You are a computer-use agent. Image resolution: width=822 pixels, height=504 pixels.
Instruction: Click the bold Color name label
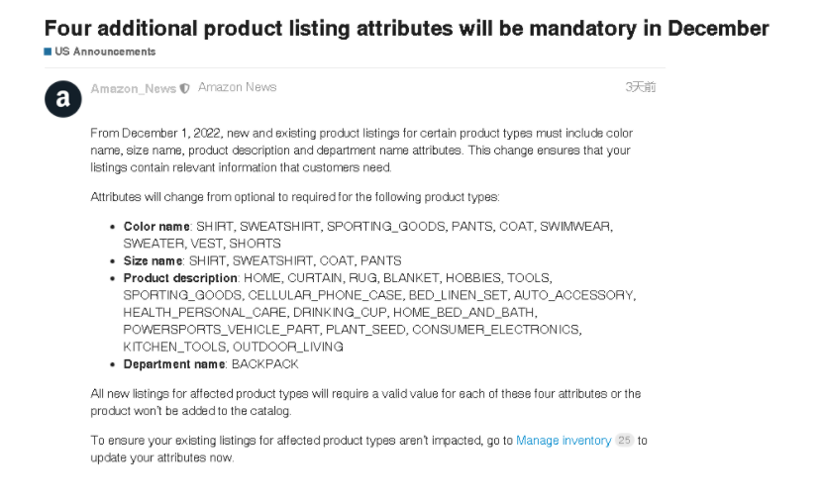pos(156,226)
